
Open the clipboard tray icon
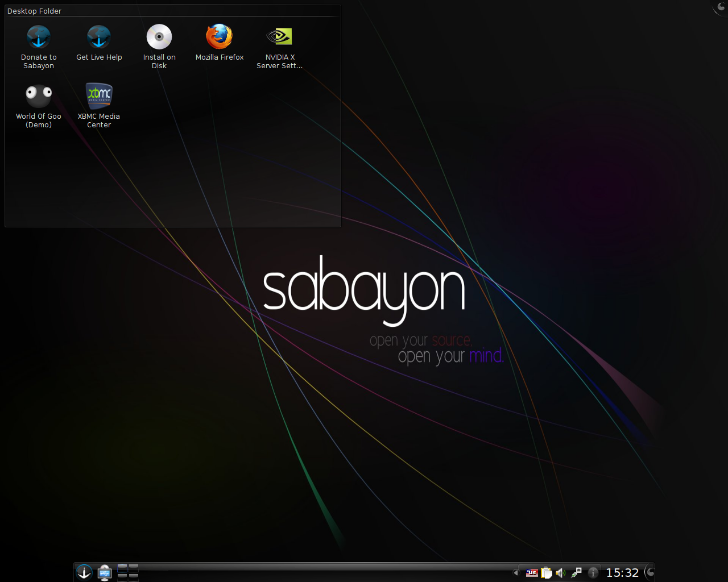pos(547,573)
